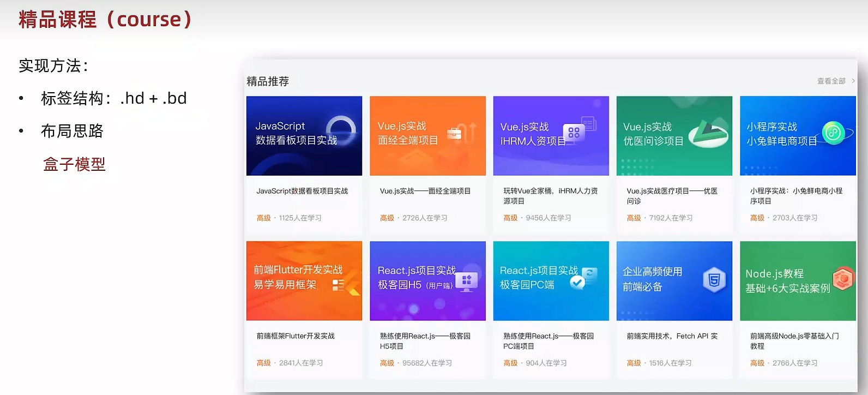The width and height of the screenshot is (868, 395).
Task: Click the HTML5 shield icon on 前端必备 banner
Action: click(714, 280)
